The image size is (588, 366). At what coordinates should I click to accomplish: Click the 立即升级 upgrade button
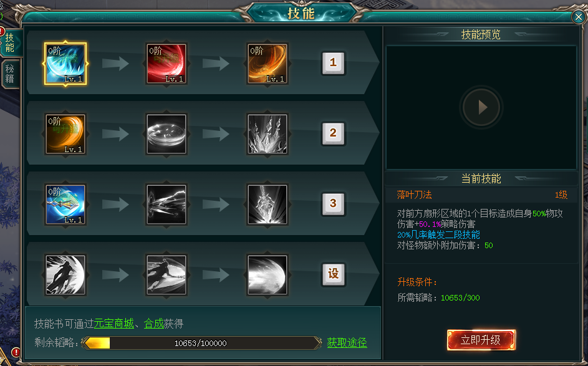click(481, 340)
